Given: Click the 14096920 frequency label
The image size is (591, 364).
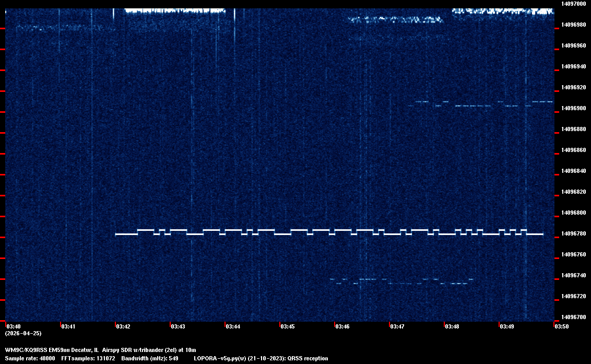Looking at the screenshot, I should 573,87.
